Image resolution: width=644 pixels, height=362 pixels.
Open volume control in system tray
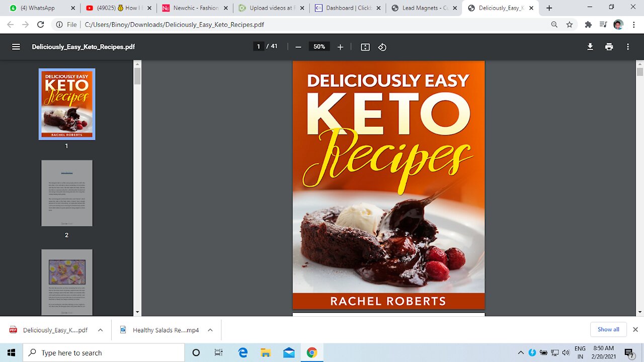point(566,352)
